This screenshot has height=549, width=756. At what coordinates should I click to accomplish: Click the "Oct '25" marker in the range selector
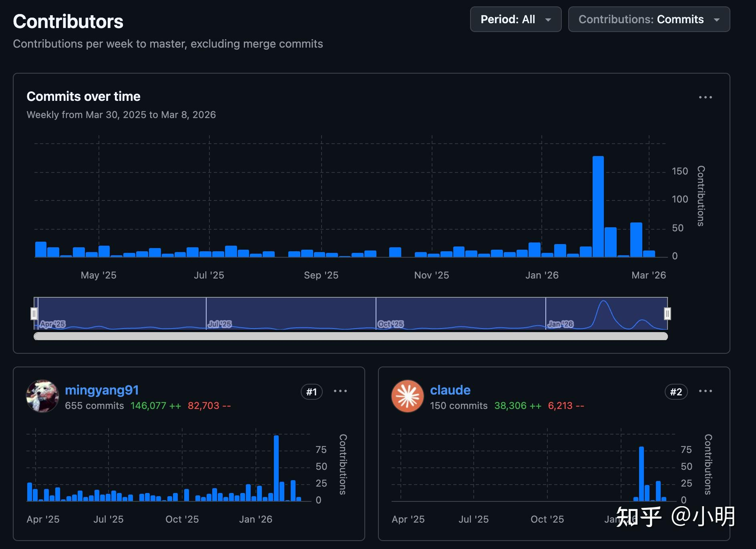391,324
